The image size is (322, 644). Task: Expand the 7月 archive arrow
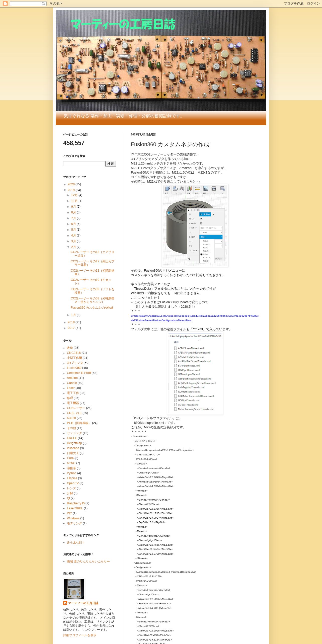pyautogui.click(x=68, y=218)
